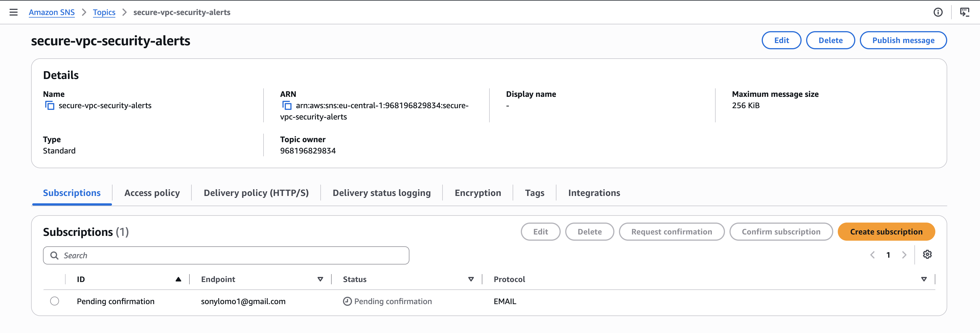
Task: Click the search magnifier icon
Action: [54, 256]
